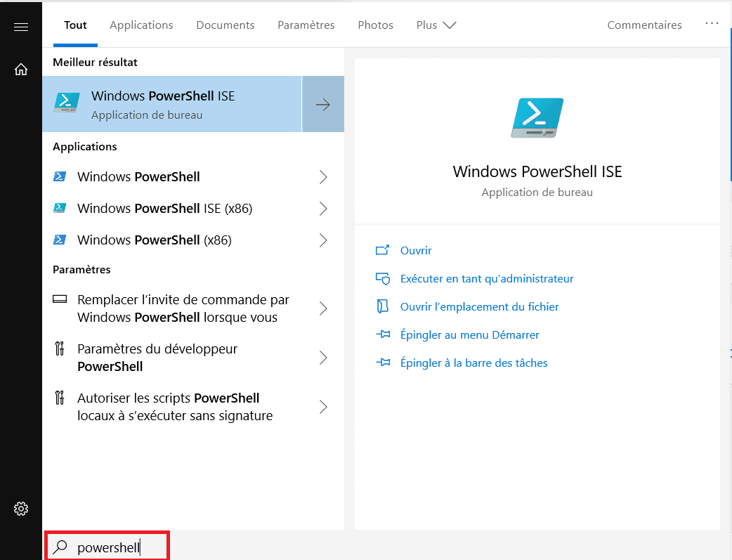Switch to the Applications tab
Viewport: 732px width, 560px height.
pos(141,25)
